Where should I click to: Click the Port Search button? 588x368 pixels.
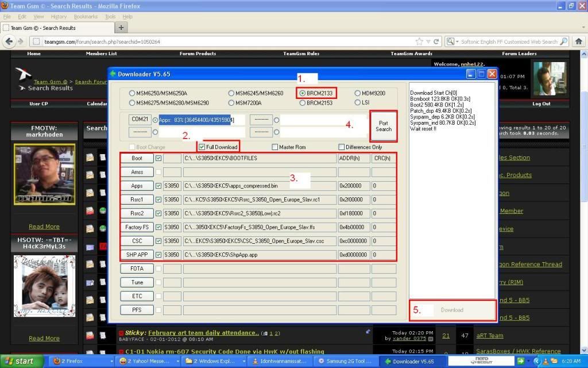[383, 126]
